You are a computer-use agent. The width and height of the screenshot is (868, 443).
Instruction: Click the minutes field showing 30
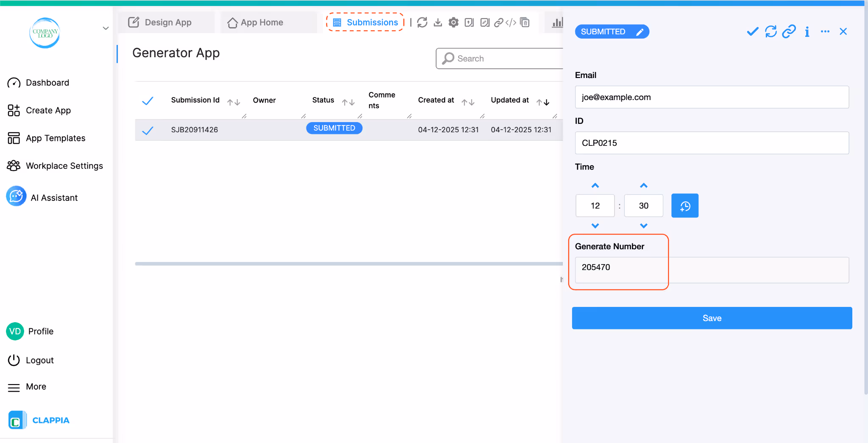644,206
